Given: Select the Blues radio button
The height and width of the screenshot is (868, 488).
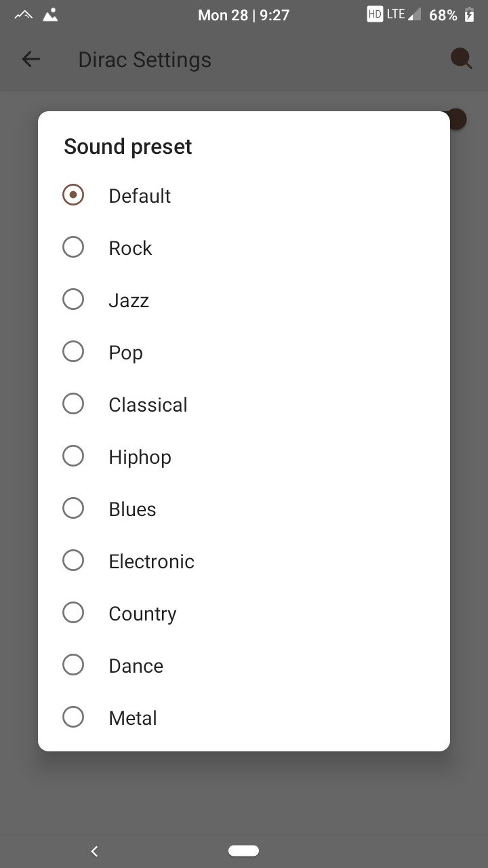Looking at the screenshot, I should (x=73, y=509).
